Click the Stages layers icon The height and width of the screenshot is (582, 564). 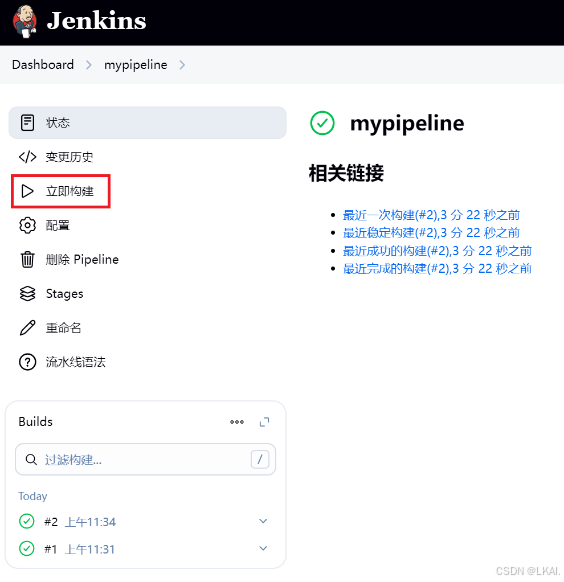coord(27,294)
